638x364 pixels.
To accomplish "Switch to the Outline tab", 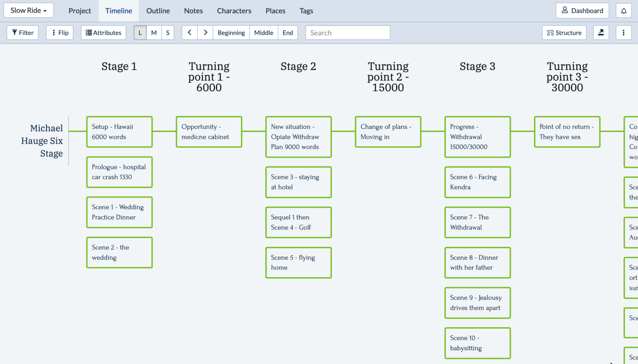I will tap(158, 10).
